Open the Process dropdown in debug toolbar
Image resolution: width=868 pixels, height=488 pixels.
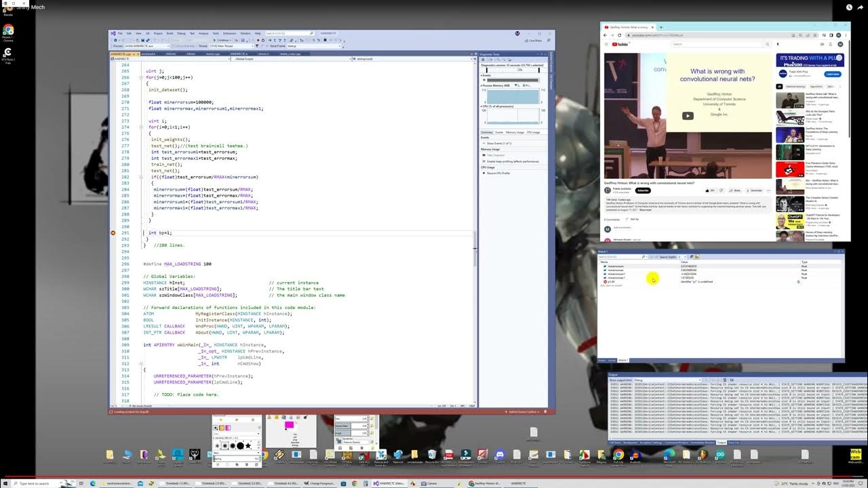point(146,45)
